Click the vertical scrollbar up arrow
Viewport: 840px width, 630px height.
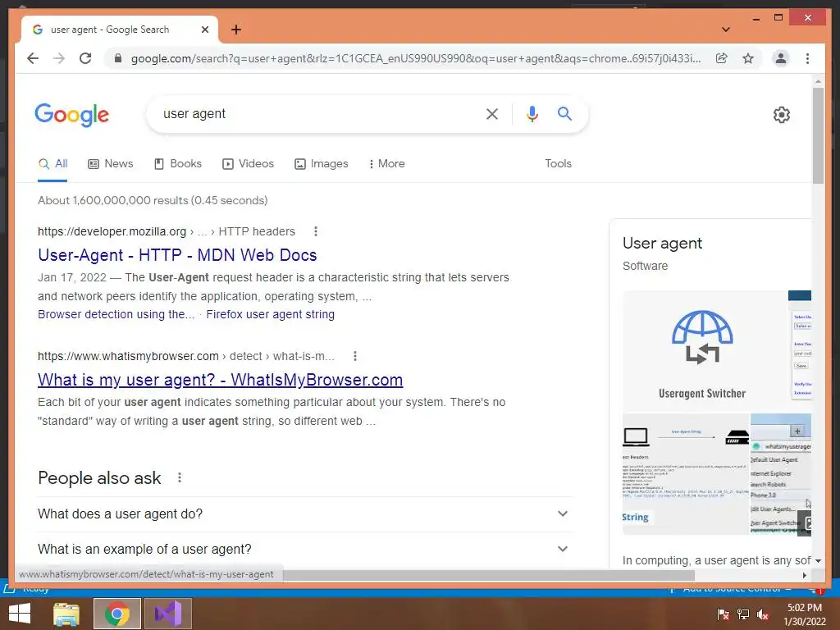pyautogui.click(x=818, y=81)
